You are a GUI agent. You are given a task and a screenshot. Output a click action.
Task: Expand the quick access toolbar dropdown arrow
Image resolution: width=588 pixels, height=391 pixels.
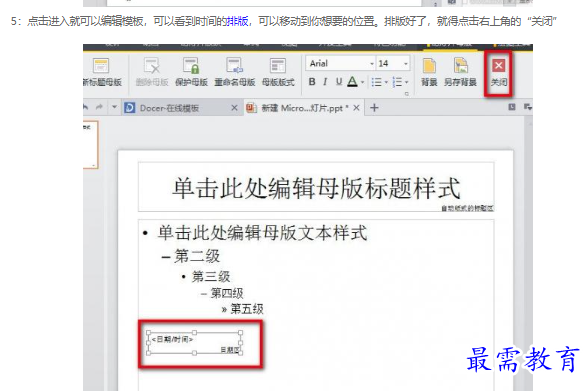pyautogui.click(x=114, y=107)
